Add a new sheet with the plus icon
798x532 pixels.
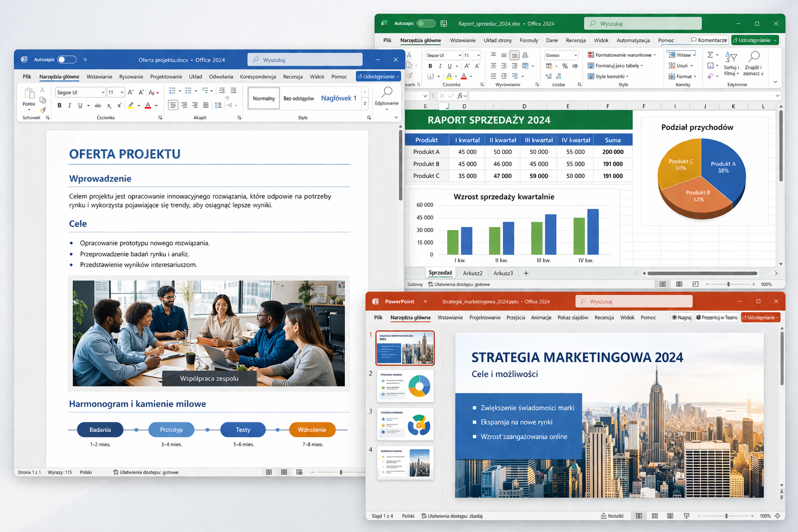(x=526, y=273)
